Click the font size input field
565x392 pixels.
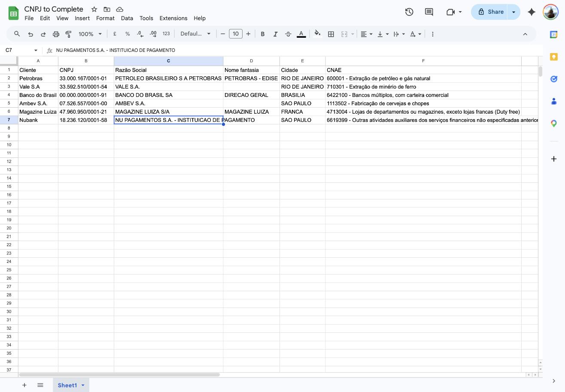tap(236, 34)
